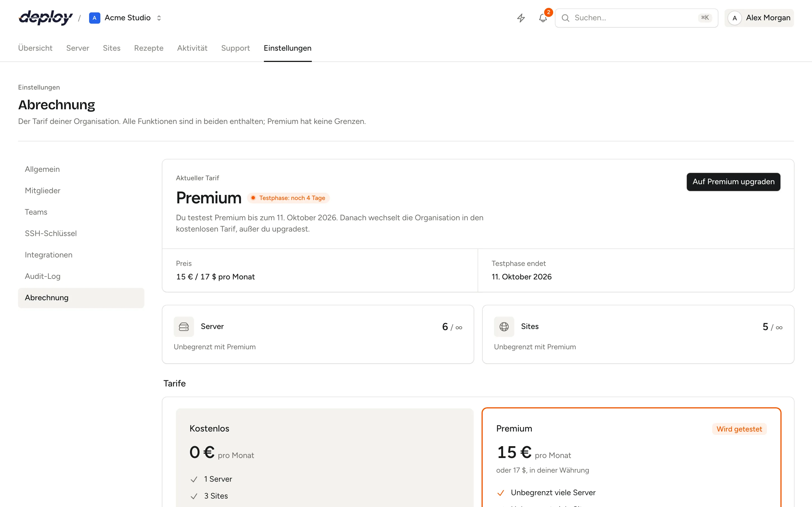Switch to the Übersicht tab

[x=35, y=48]
